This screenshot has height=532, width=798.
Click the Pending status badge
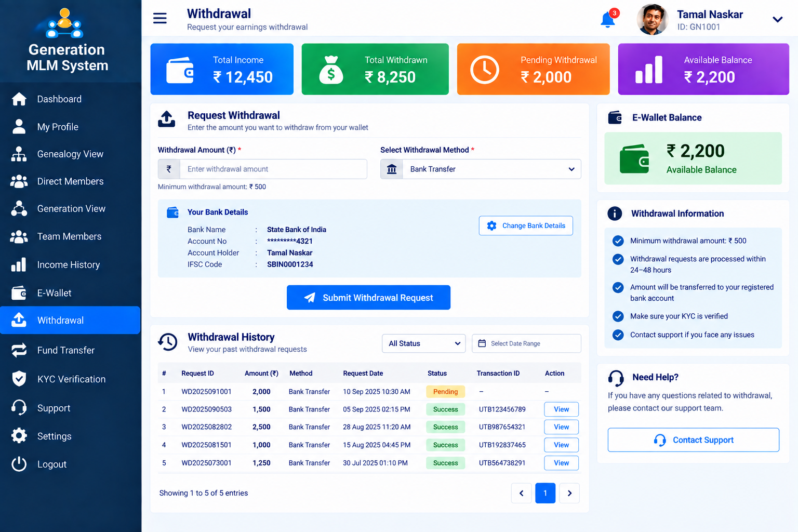(x=445, y=392)
